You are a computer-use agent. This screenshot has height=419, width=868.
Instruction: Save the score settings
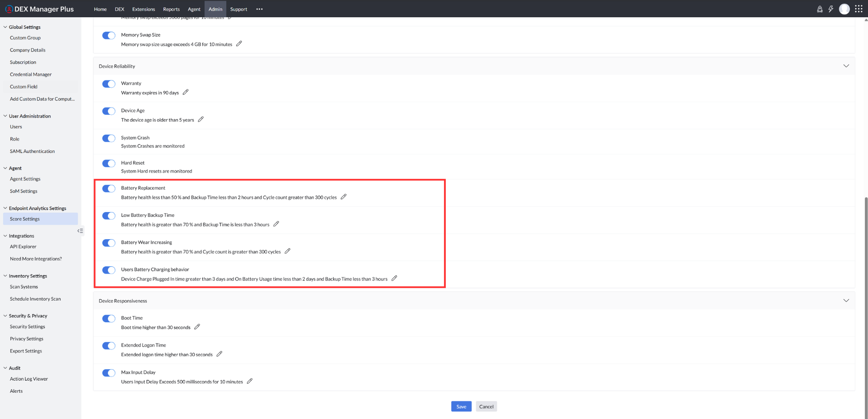[461, 406]
